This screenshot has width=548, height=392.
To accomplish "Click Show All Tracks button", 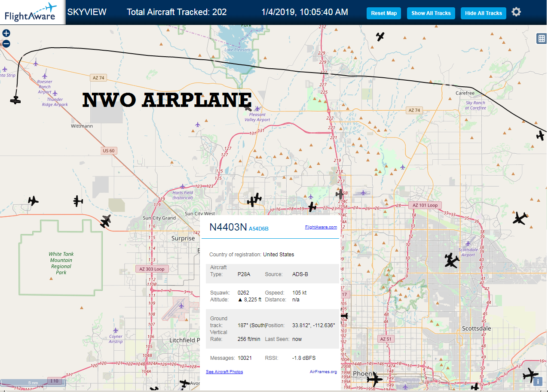I will pos(431,13).
